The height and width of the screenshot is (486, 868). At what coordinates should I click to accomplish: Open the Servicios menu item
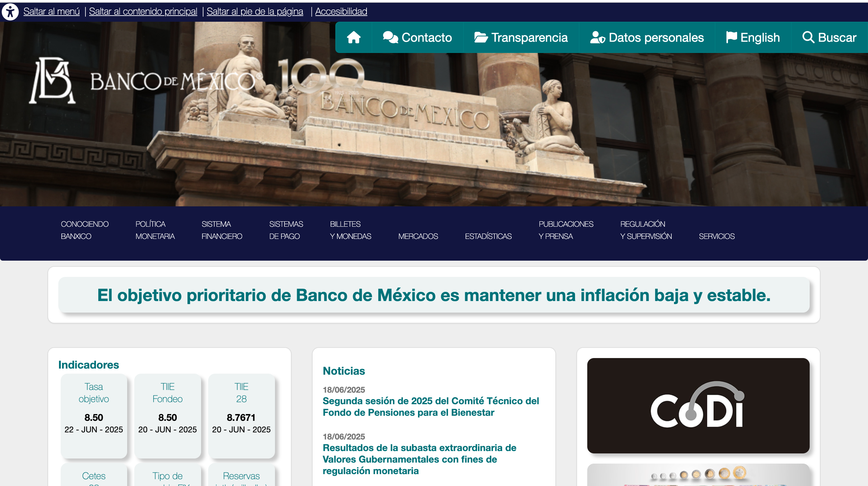pos(716,236)
